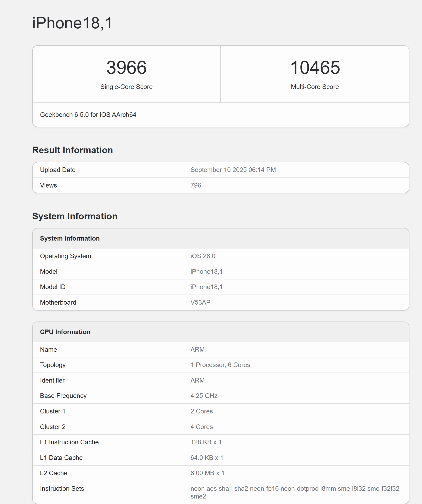The image size is (422, 504).
Task: Click the Model row label
Action: click(x=49, y=271)
